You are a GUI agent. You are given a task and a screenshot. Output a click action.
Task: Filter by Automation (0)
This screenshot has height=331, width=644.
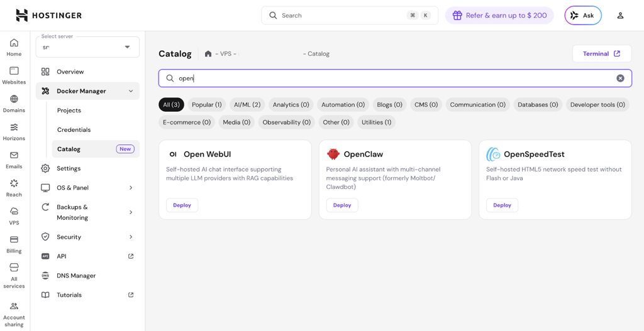tap(343, 105)
